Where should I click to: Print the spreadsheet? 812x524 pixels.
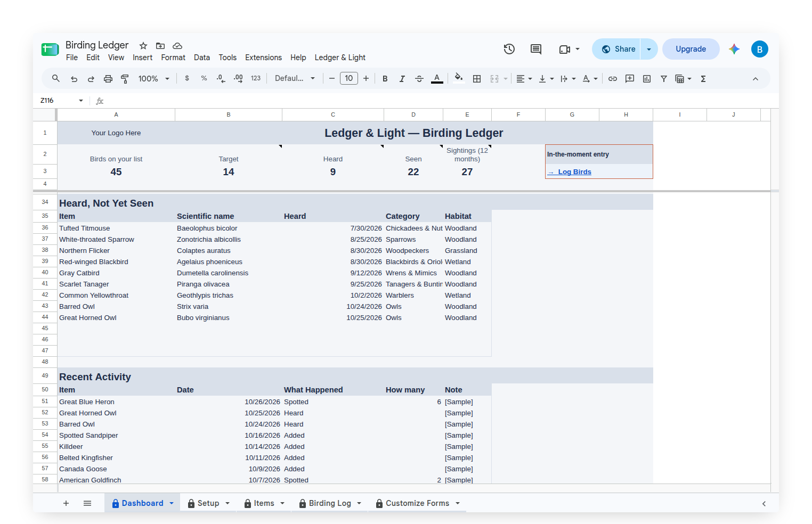pyautogui.click(x=108, y=79)
